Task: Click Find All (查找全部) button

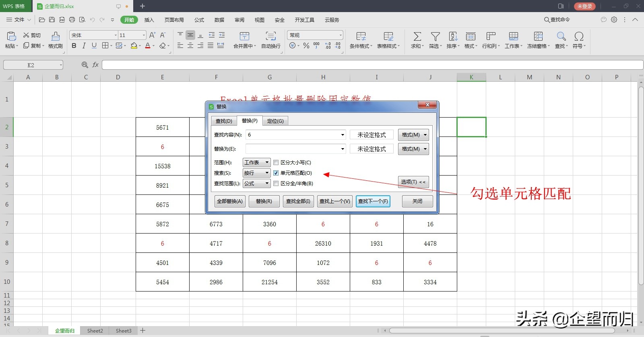Action: point(298,201)
